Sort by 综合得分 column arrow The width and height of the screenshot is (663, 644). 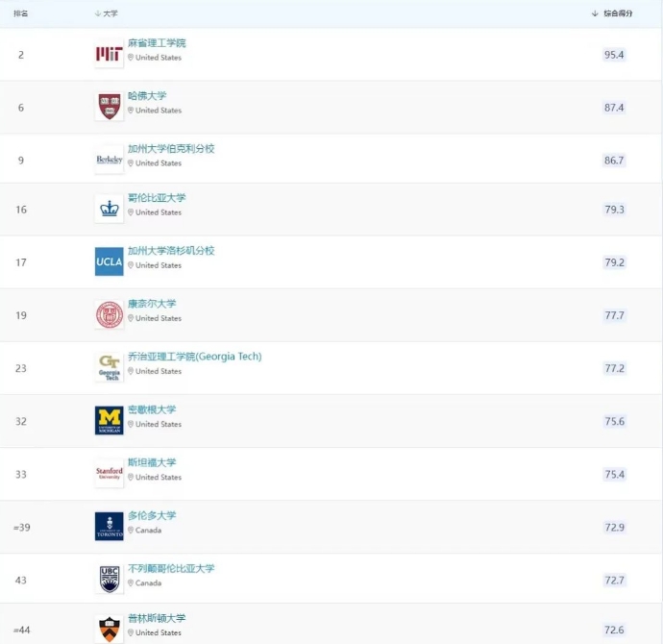pyautogui.click(x=595, y=13)
